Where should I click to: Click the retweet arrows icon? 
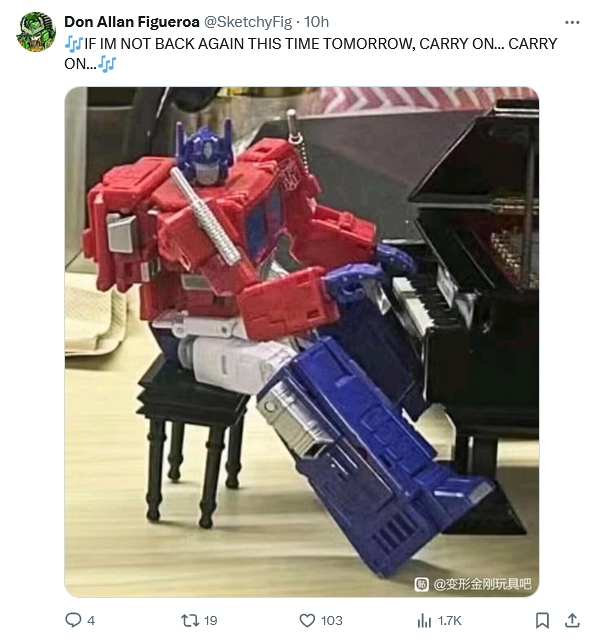coord(190,620)
